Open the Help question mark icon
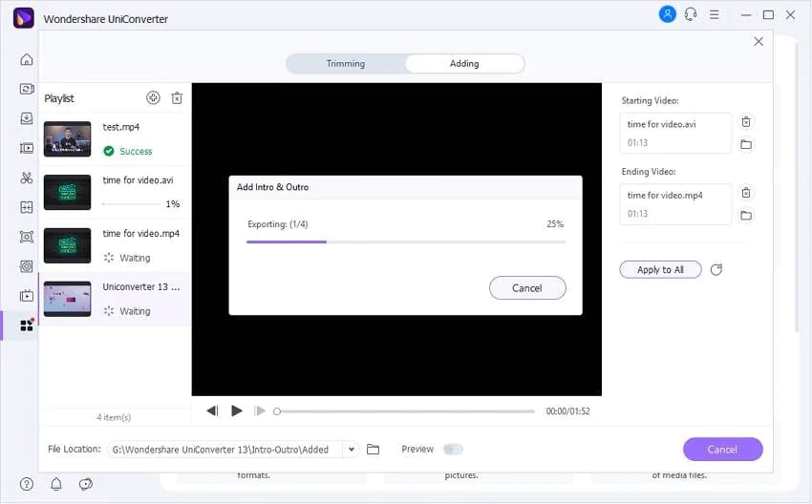This screenshot has height=504, width=812. point(27,484)
